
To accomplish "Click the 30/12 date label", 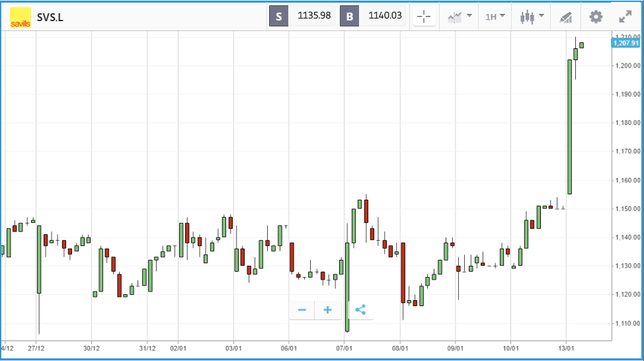I will coord(92,348).
